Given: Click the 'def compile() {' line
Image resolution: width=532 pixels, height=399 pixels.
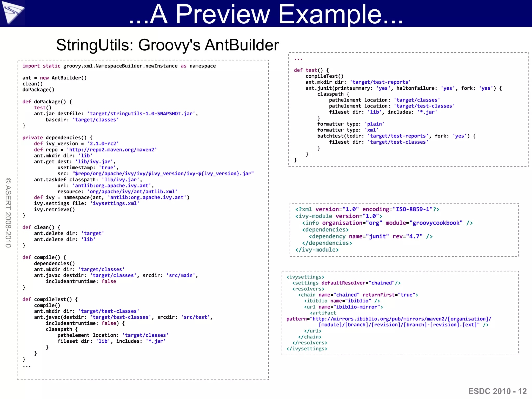Looking at the screenshot, I should (44, 257).
